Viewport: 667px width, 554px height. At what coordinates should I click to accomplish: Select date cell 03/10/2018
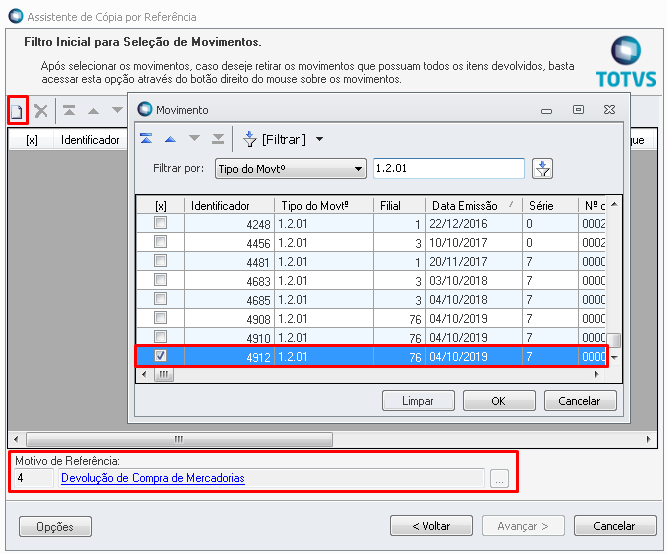click(x=473, y=280)
